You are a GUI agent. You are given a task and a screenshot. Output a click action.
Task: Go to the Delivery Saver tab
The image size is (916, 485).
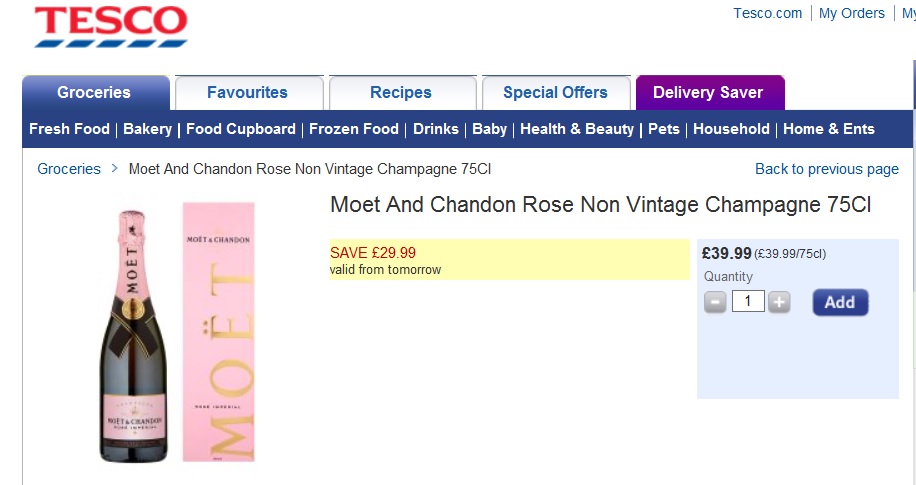708,93
